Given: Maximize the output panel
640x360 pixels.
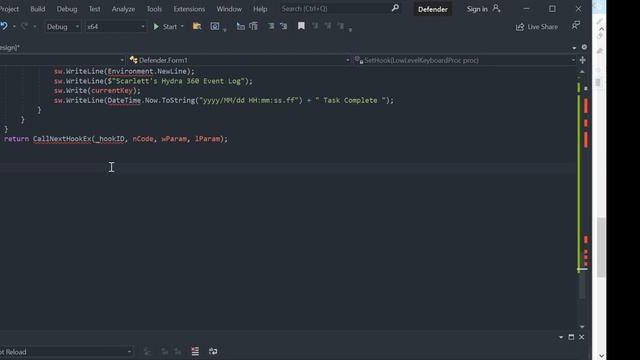Looking at the screenshot, I should (x=571, y=337).
